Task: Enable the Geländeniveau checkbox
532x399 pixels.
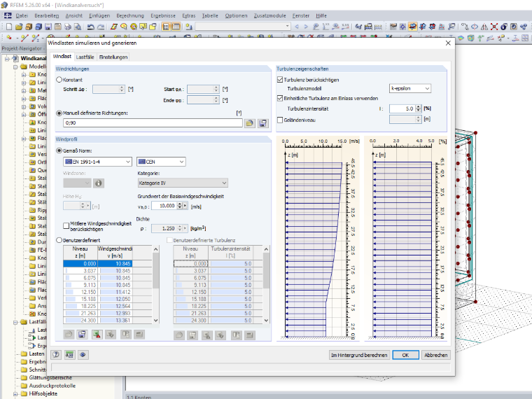Action: click(x=280, y=120)
